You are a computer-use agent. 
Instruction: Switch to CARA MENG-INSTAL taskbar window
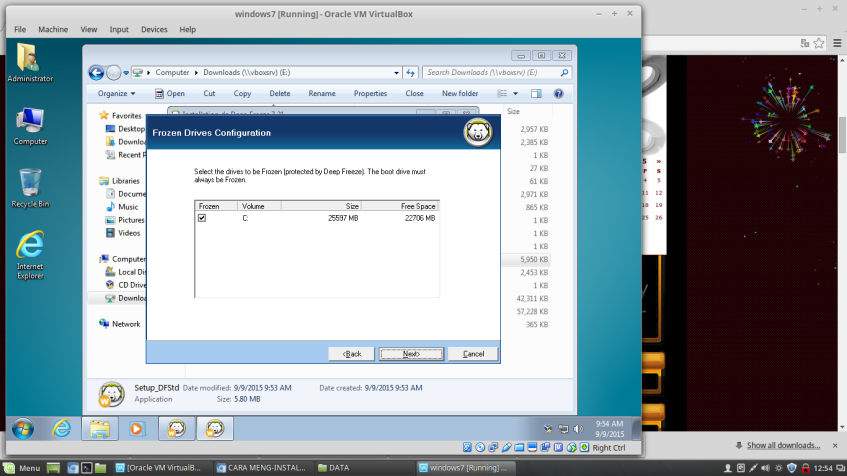point(261,468)
